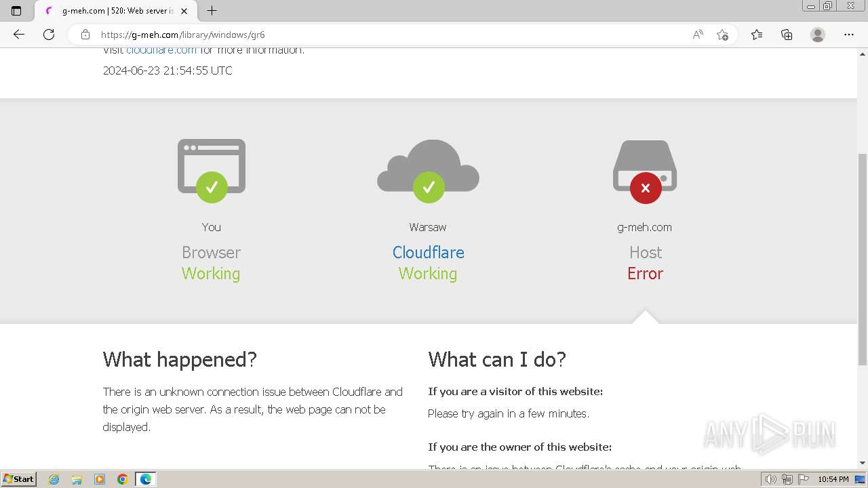868x488 pixels.
Task: Click the show desktop tray icon
Action: click(x=861, y=479)
